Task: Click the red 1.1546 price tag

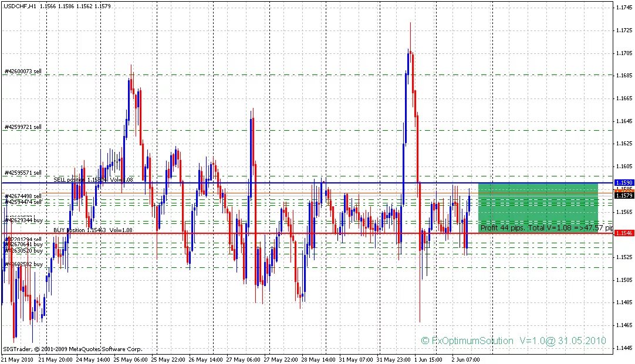Action: 624,233
